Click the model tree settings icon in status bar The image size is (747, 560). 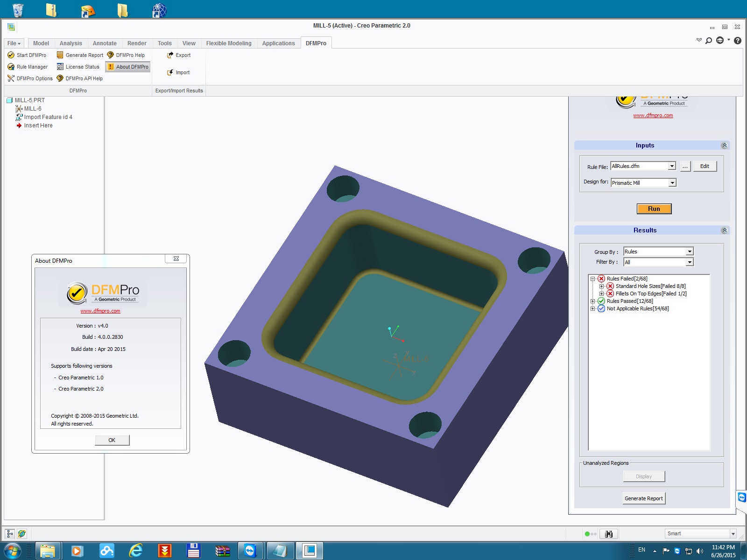tap(10, 533)
